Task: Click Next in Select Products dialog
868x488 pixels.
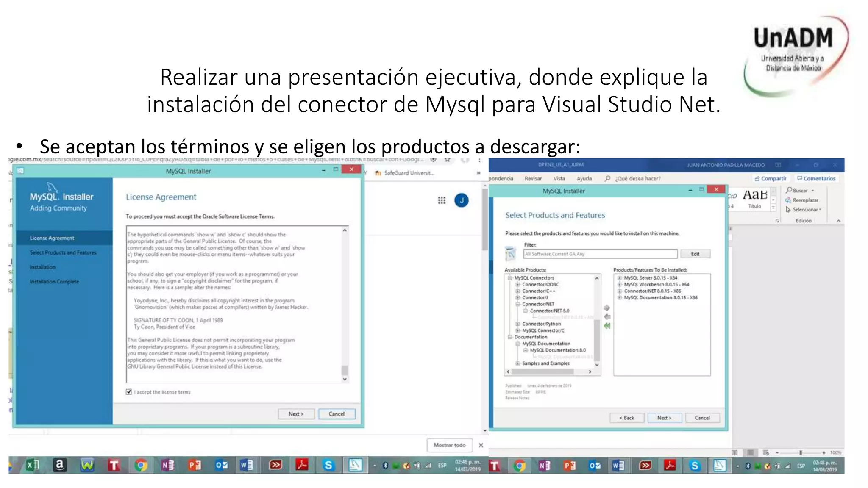Action: 665,418
